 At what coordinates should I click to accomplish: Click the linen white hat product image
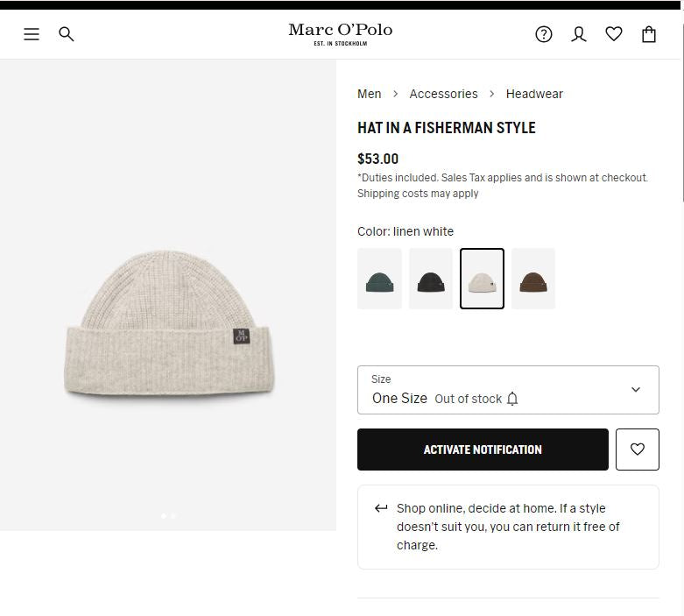tap(169, 324)
